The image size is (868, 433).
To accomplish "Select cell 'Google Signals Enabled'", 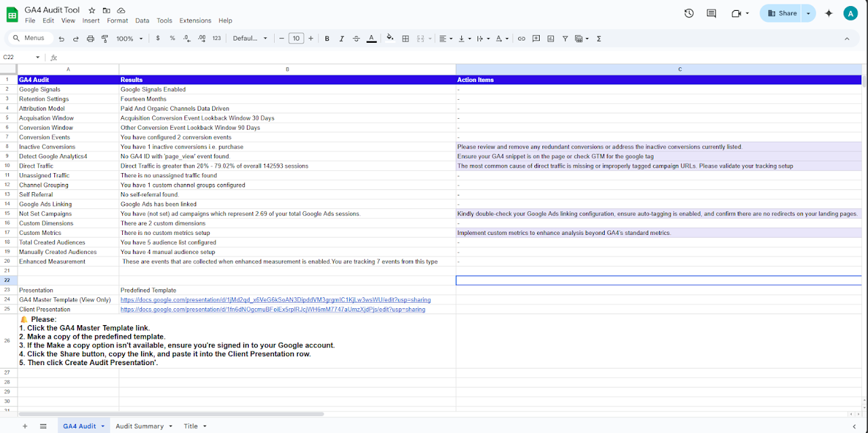I will 288,89.
